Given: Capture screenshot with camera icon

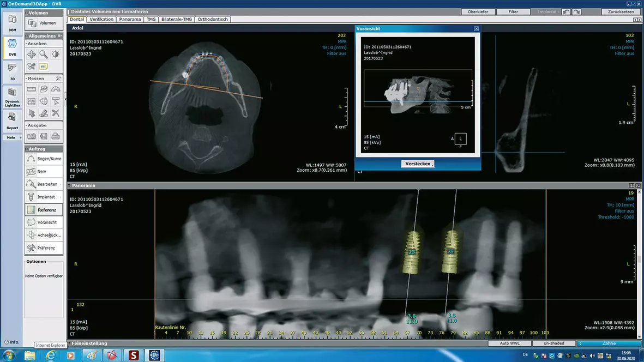Looking at the screenshot, I should pyautogui.click(x=32, y=136).
